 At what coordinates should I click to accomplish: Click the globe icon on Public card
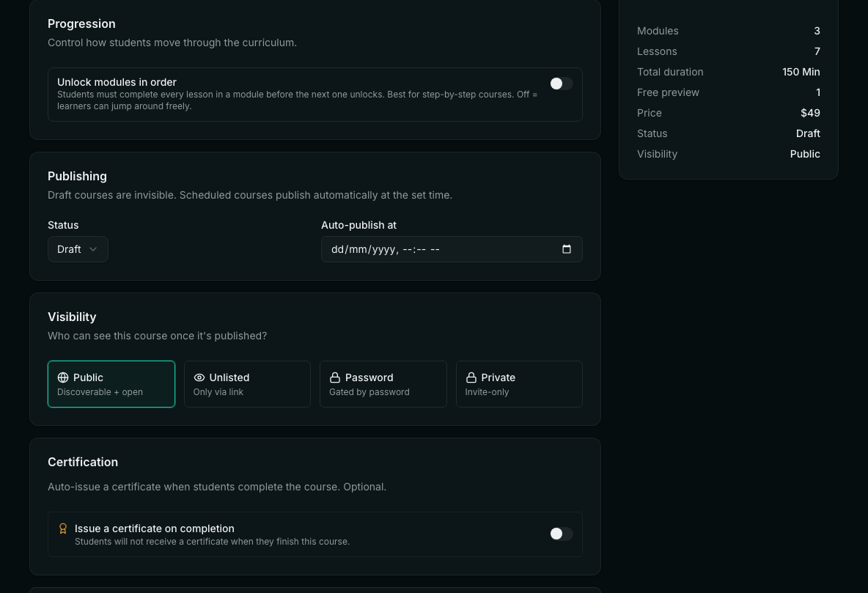point(63,377)
